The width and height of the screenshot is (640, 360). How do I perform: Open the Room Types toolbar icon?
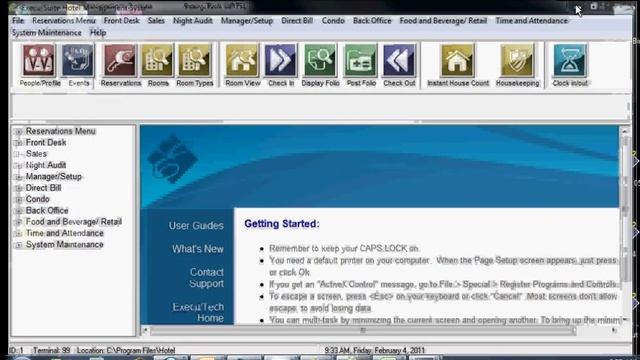point(195,61)
